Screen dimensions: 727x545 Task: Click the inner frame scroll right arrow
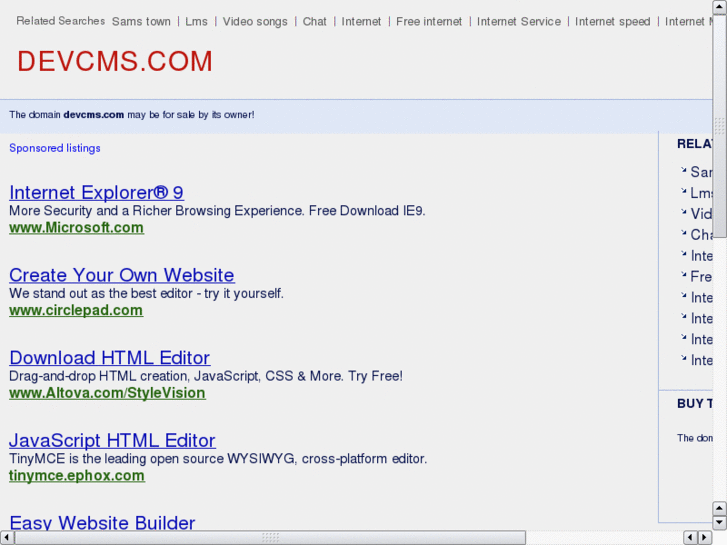click(x=705, y=538)
